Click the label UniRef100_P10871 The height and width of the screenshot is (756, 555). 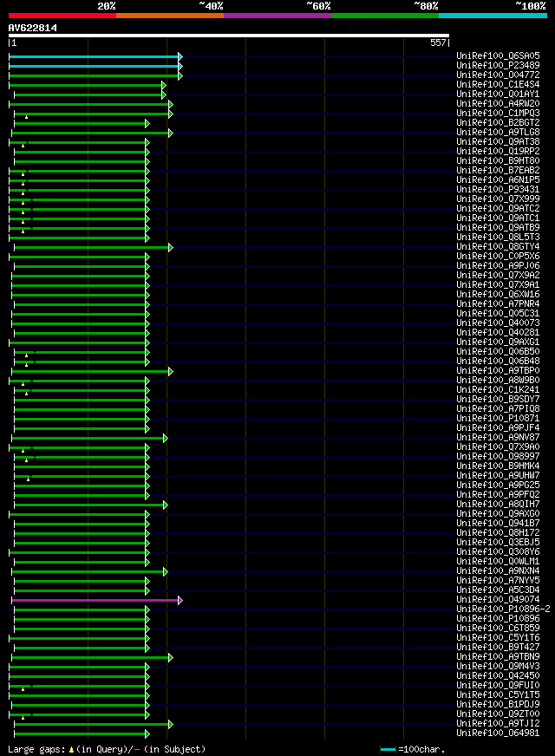click(x=498, y=418)
